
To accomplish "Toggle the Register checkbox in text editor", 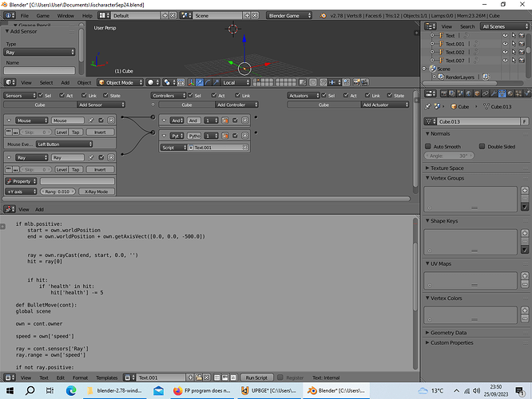I will 280,377.
